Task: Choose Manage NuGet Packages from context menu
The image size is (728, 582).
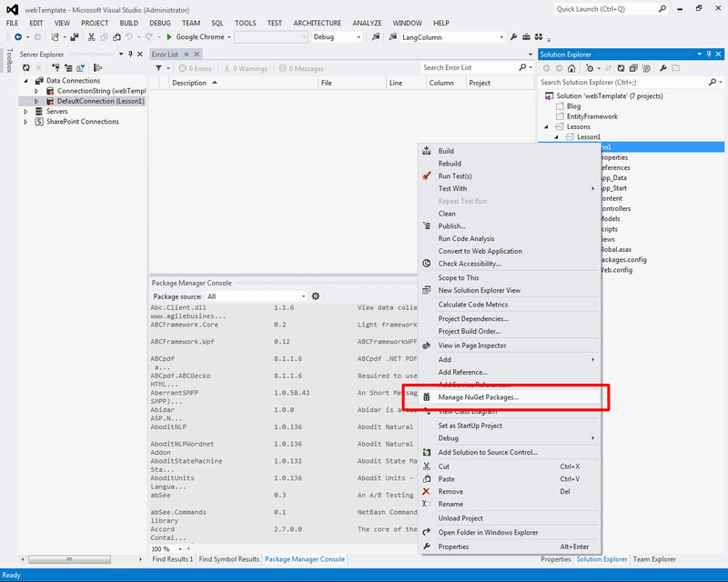Action: 509,397
